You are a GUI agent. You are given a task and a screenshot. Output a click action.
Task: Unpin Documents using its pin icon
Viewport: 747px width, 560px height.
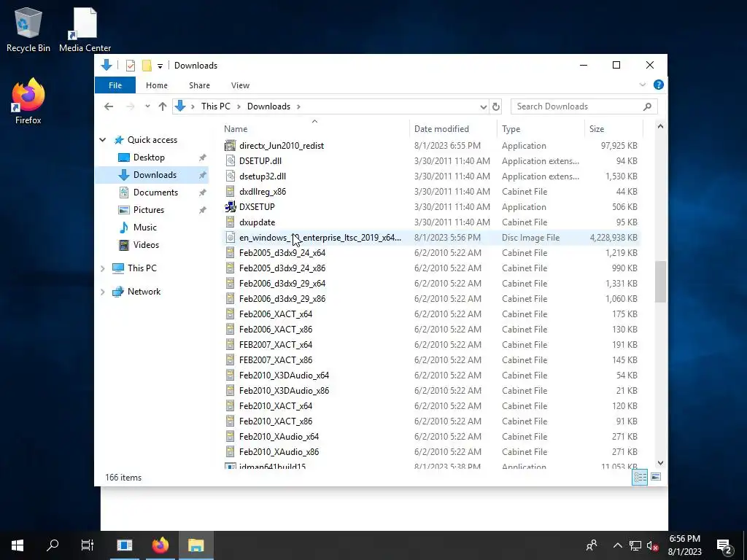[203, 192]
